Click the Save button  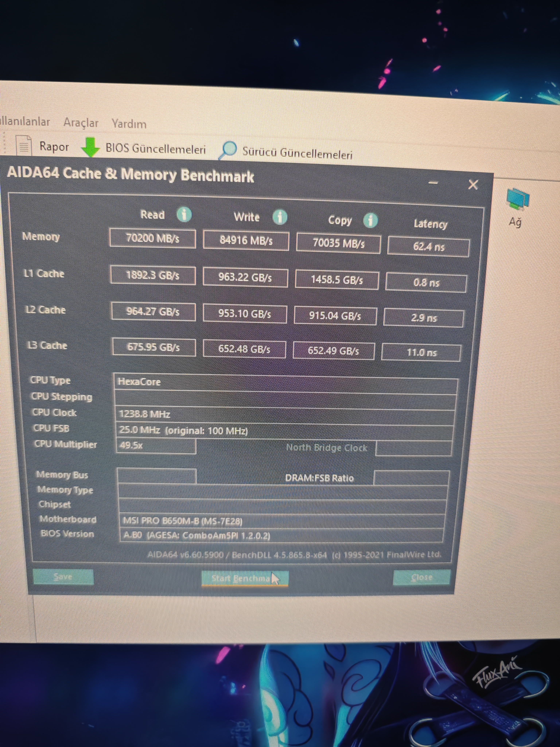[63, 576]
